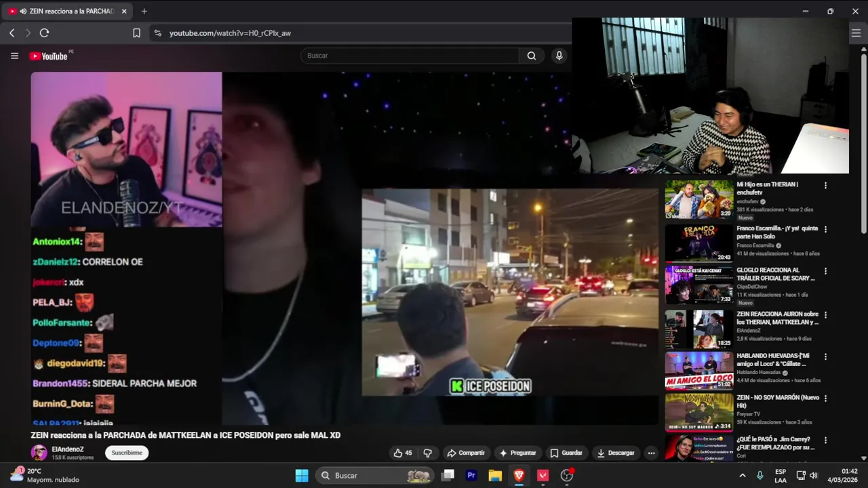
Task: Open ¿QUÉ le PASÓ a Jim Carrey? title
Action: (777, 443)
